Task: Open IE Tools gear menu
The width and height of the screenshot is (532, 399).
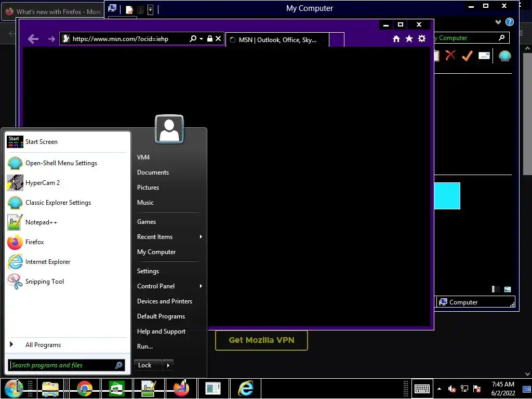Action: 422,38
